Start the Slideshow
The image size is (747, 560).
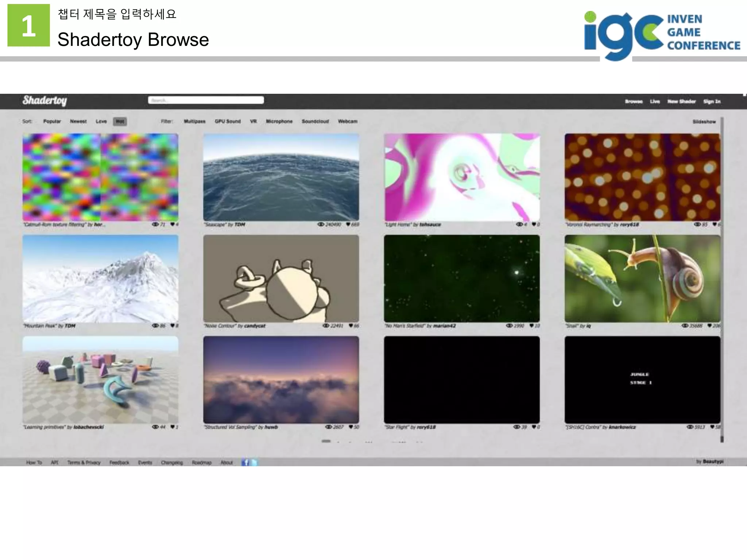(704, 122)
